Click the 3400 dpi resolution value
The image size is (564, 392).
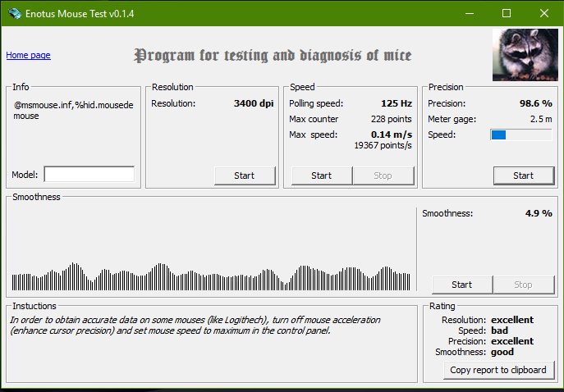pos(254,103)
